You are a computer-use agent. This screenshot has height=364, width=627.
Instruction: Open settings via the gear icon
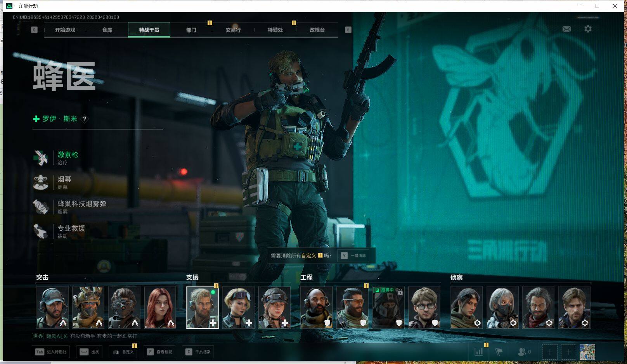[x=588, y=29]
